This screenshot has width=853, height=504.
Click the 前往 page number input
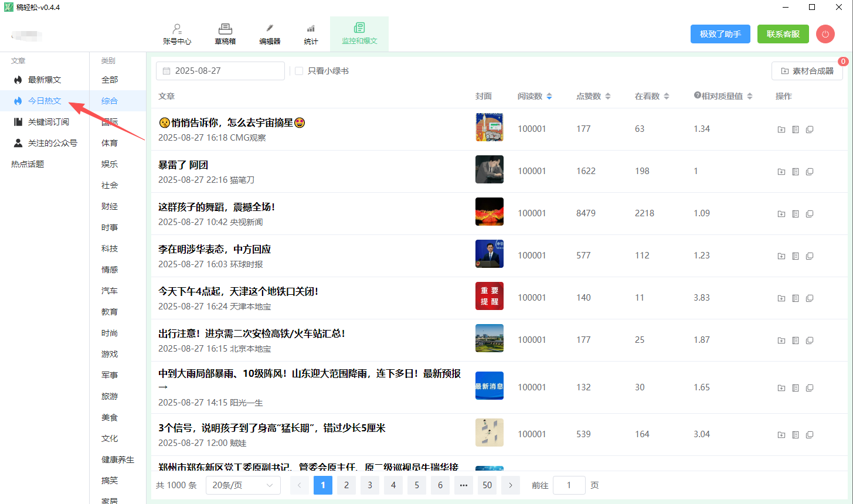[x=569, y=485]
